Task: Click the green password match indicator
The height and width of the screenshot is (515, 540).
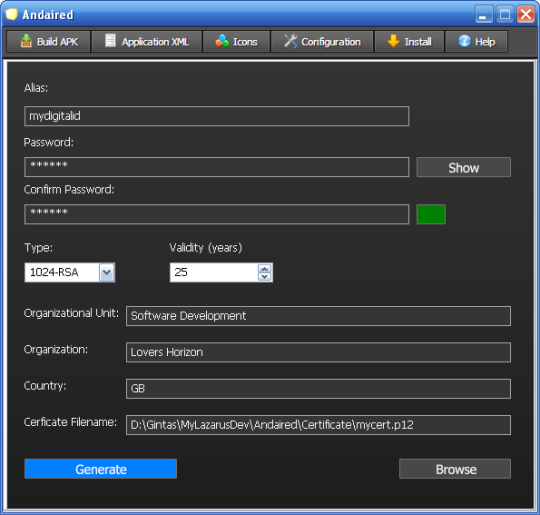Action: tap(431, 214)
